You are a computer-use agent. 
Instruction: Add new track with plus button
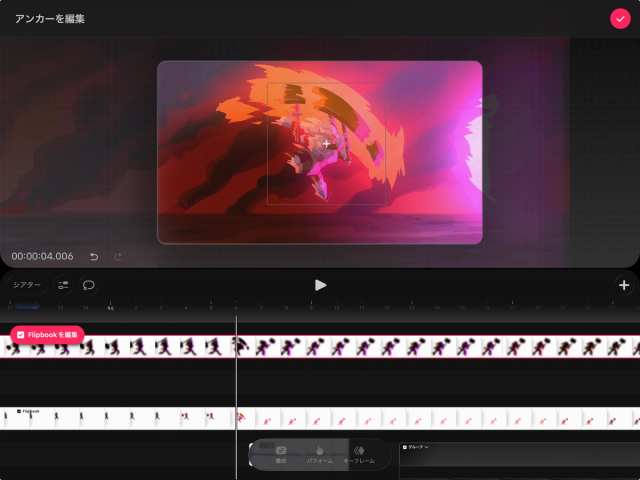click(624, 285)
